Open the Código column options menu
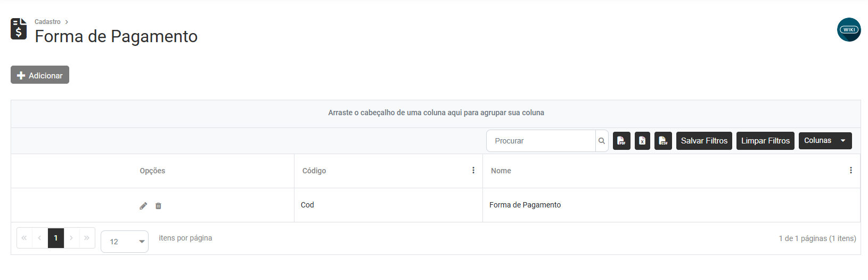Screen dimensions: 868x280 coord(473,170)
